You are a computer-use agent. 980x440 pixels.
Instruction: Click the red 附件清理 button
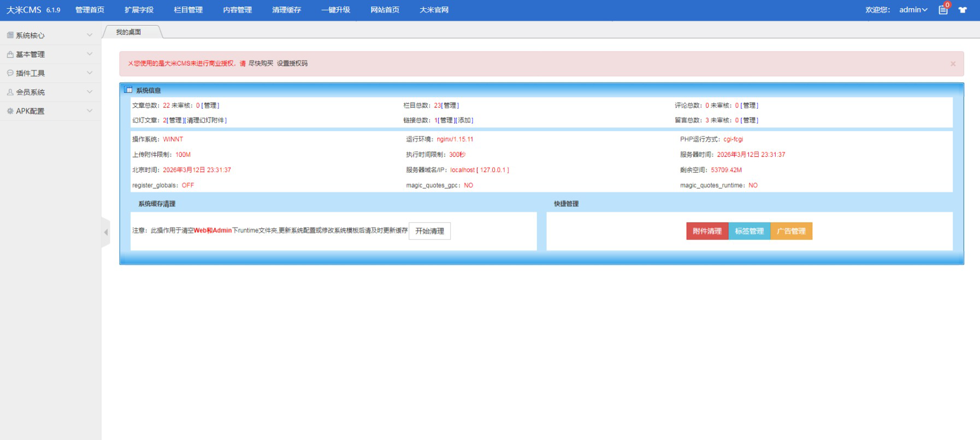(x=707, y=231)
